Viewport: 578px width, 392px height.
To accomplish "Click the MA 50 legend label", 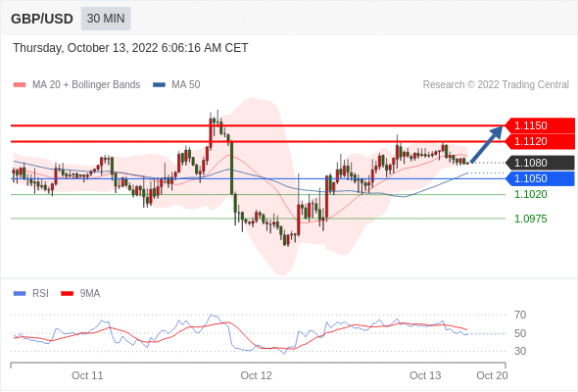I will [186, 85].
